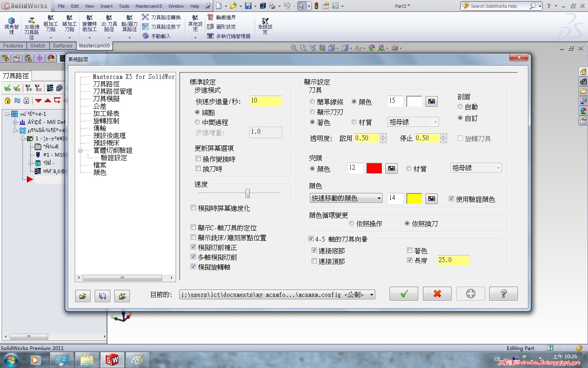The image size is (588, 368).
Task: Click the question mark help button in the dialog
Action: pyautogui.click(x=503, y=294)
